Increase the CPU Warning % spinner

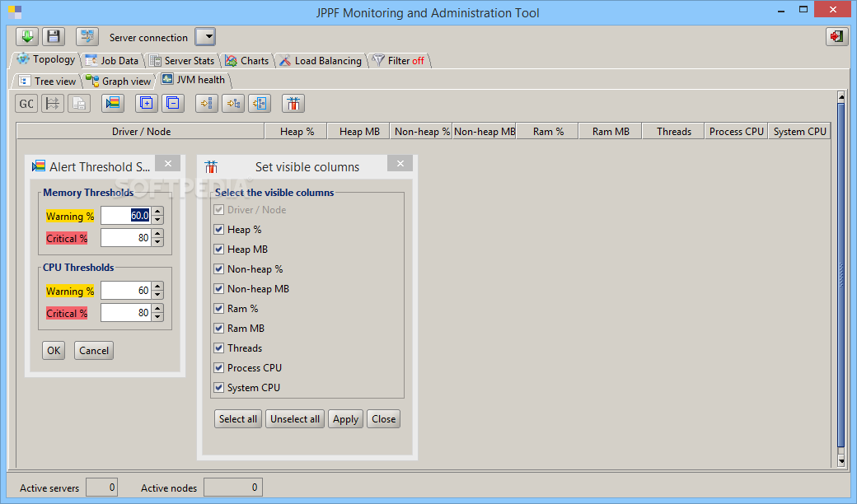(157, 286)
